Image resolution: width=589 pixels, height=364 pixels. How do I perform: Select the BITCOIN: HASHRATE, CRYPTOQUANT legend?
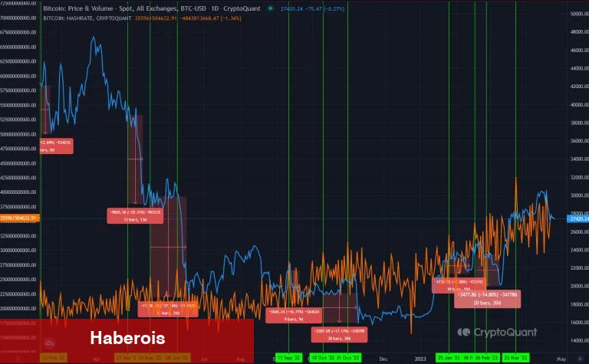[87, 18]
